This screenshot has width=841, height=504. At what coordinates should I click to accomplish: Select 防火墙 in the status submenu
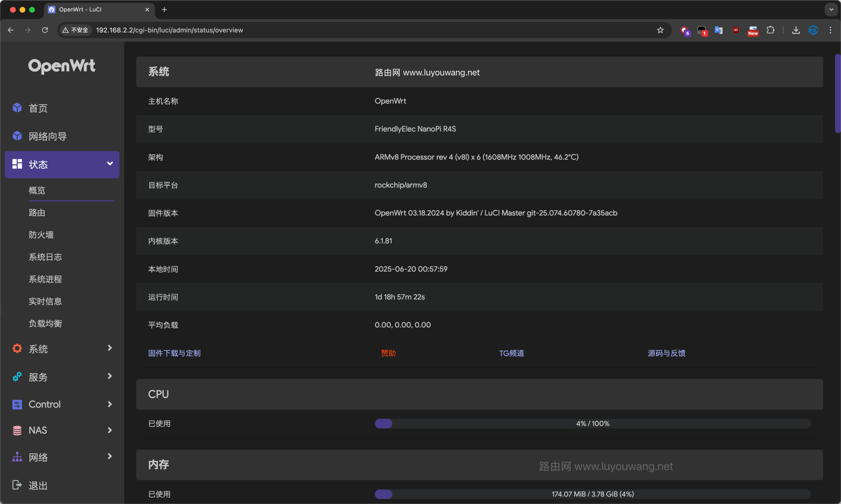[x=41, y=235]
